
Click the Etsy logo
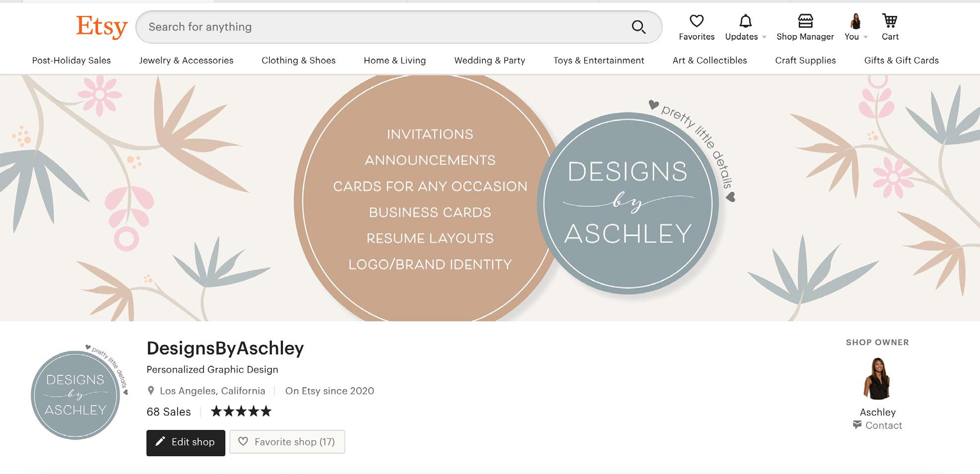click(102, 27)
